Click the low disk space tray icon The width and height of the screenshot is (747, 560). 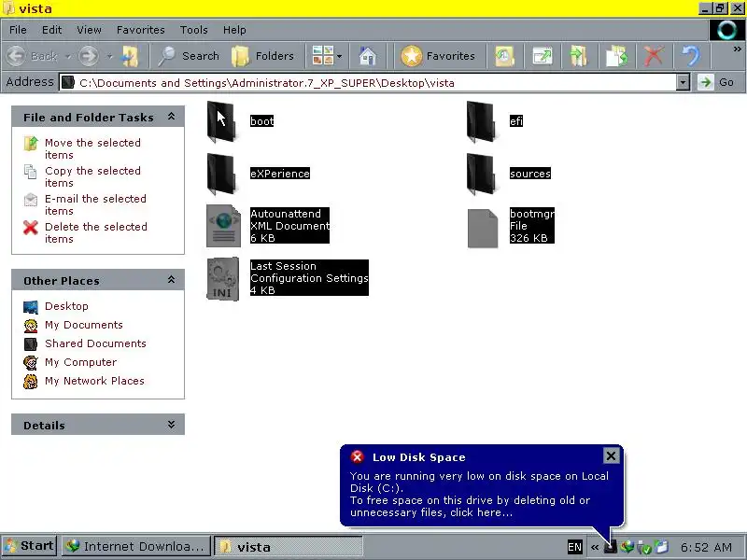[x=611, y=547]
